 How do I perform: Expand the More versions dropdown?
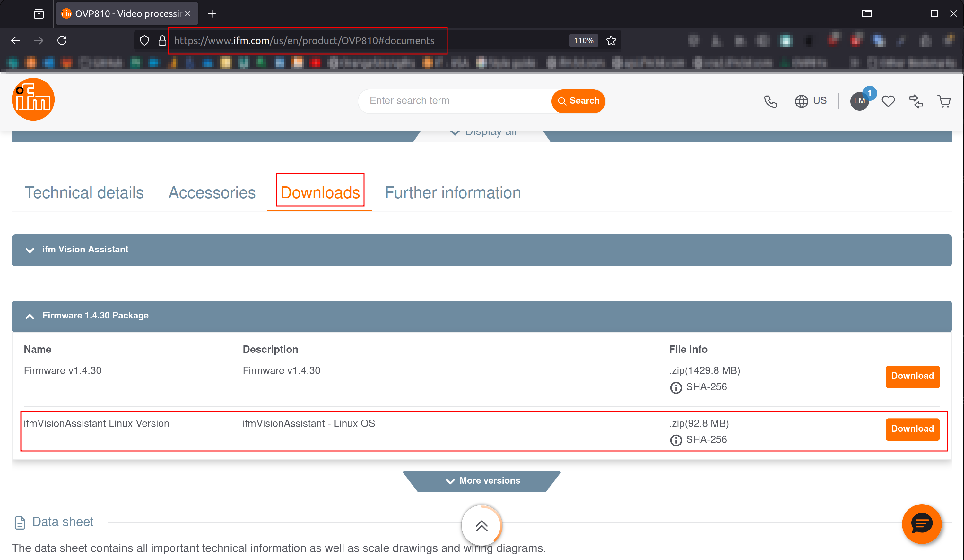pyautogui.click(x=482, y=480)
